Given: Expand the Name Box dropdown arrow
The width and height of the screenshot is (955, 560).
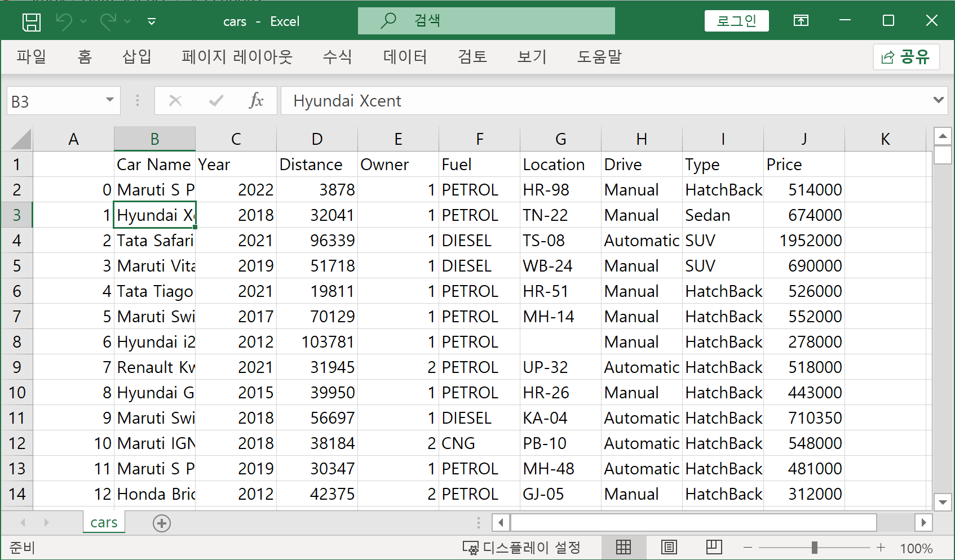Looking at the screenshot, I should (110, 100).
